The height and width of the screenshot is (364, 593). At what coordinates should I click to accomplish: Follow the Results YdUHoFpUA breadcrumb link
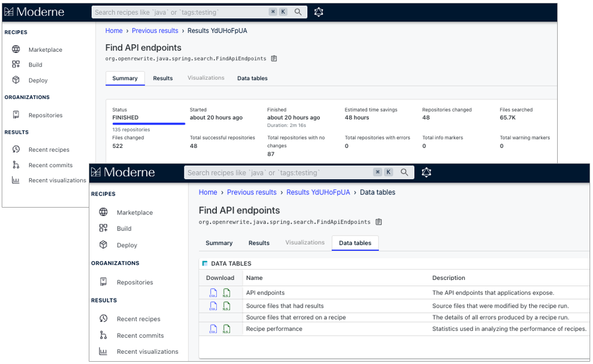point(318,192)
